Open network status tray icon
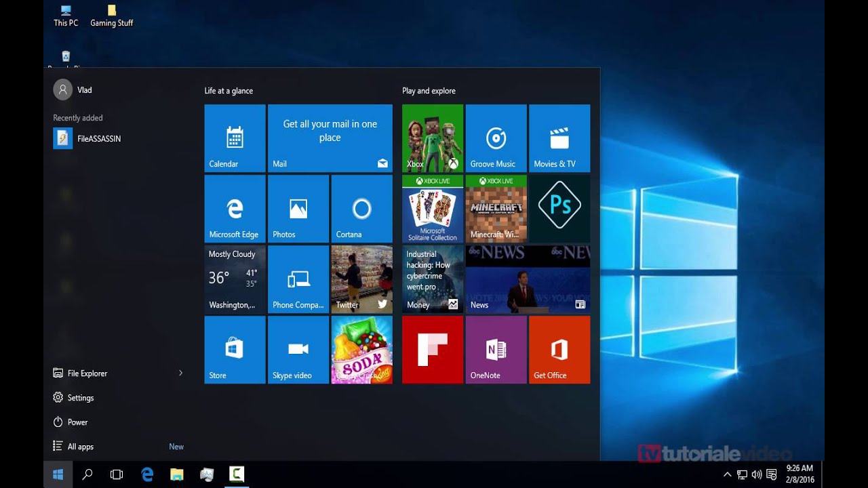This screenshot has height=488, width=868. pyautogui.click(x=743, y=474)
